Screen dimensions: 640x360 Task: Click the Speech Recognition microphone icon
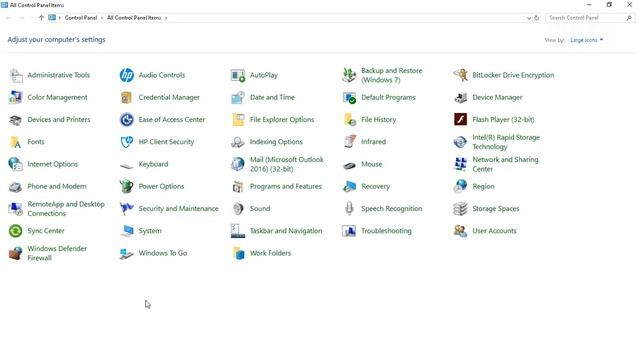pyautogui.click(x=349, y=209)
